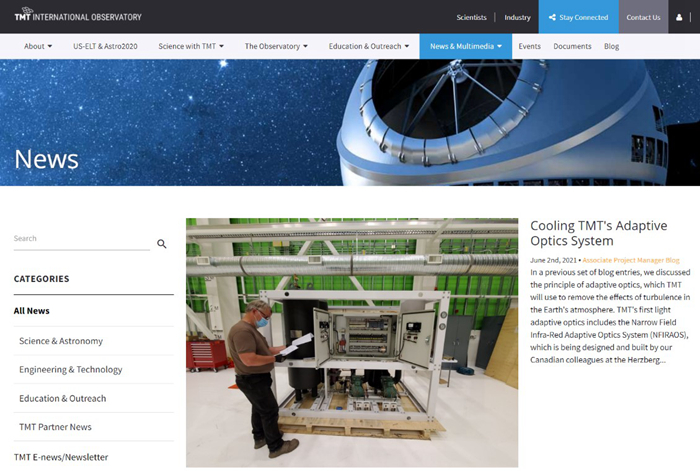Click the Scientists link in header

471,17
